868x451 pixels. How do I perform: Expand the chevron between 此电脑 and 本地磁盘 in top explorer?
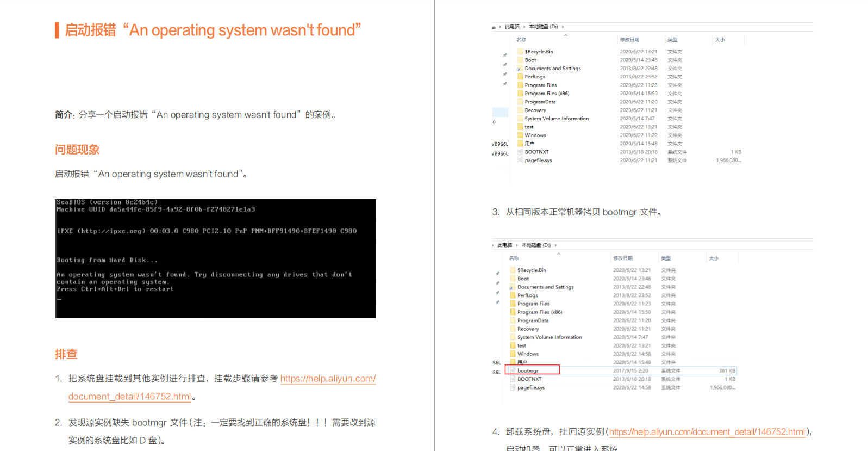(x=524, y=27)
